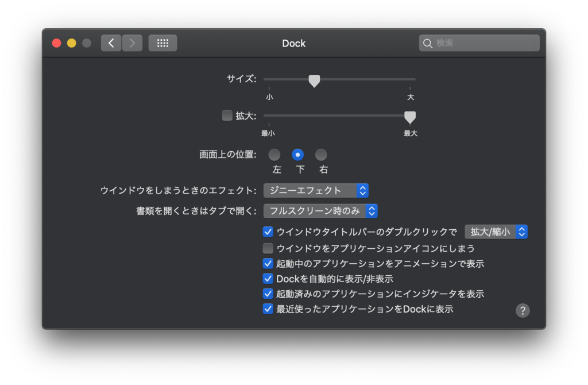The width and height of the screenshot is (588, 385).
Task: Uncheck 起動中のアプリケーションをアニメーションで表示
Action: coord(268,263)
